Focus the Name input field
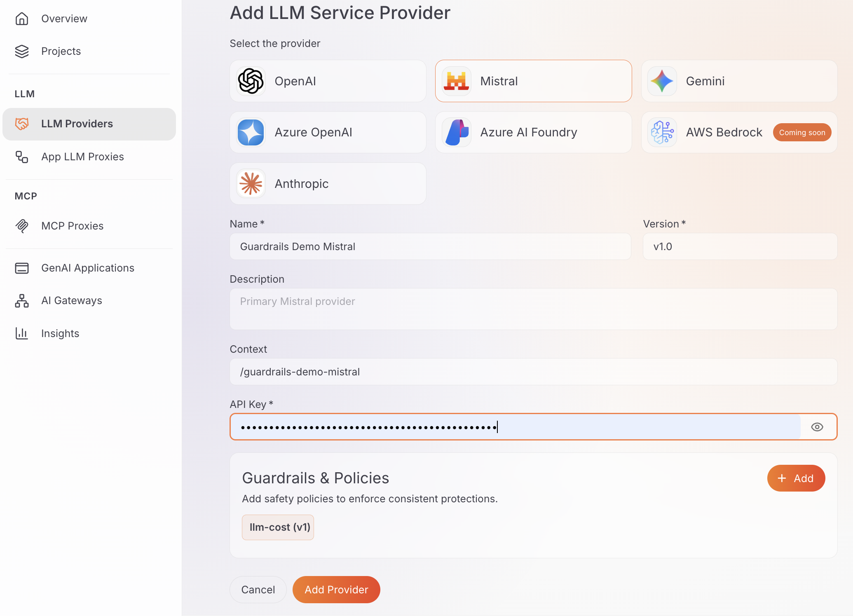This screenshot has height=616, width=853. tap(430, 246)
